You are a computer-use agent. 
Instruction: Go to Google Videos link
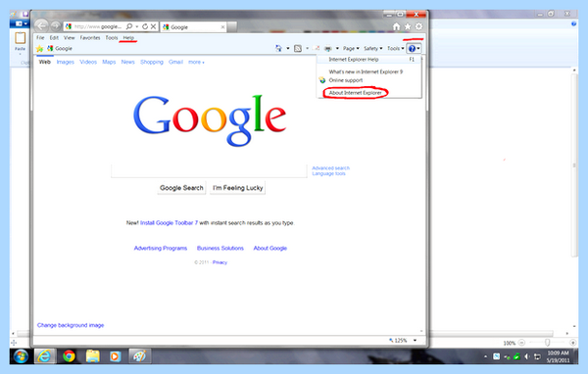(x=88, y=62)
